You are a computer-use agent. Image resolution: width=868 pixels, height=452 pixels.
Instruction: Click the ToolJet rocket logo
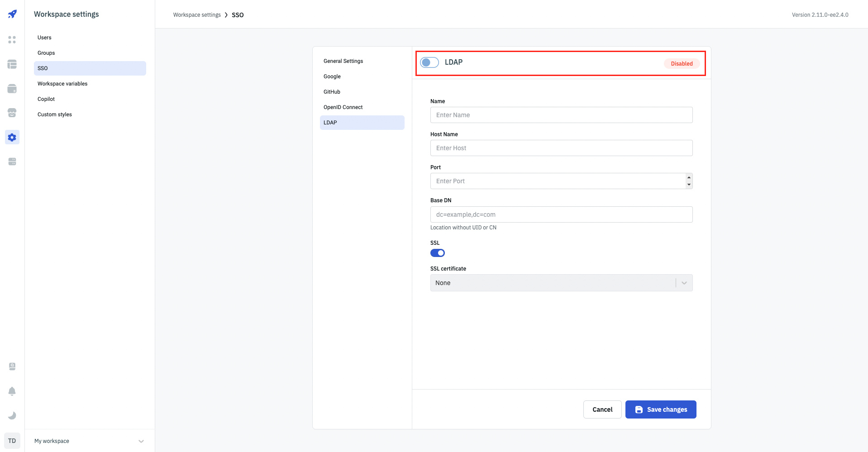point(12,14)
